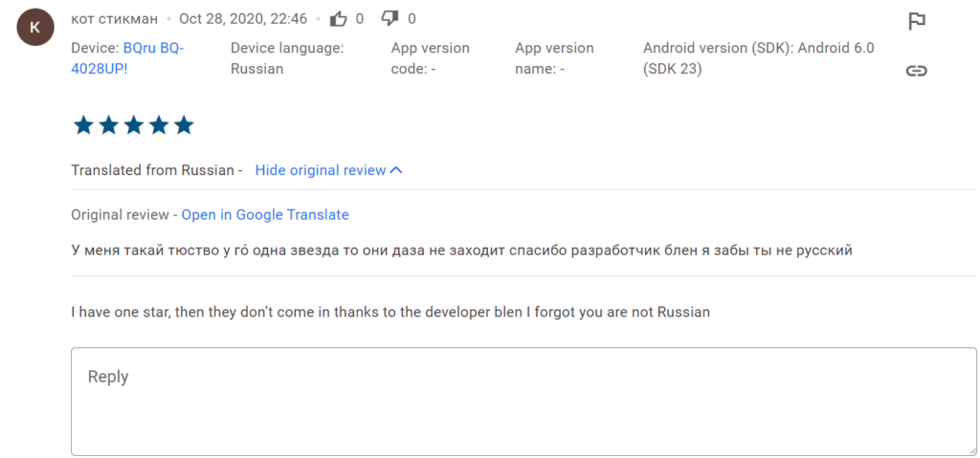Click the original Russian review text
Viewport: 980px width, 458px height.
click(461, 251)
